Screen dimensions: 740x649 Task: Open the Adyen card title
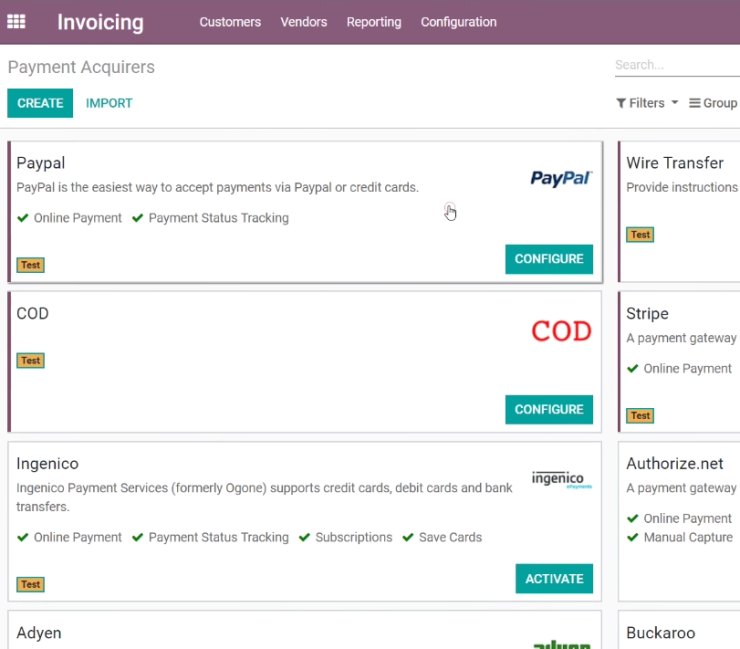point(39,632)
